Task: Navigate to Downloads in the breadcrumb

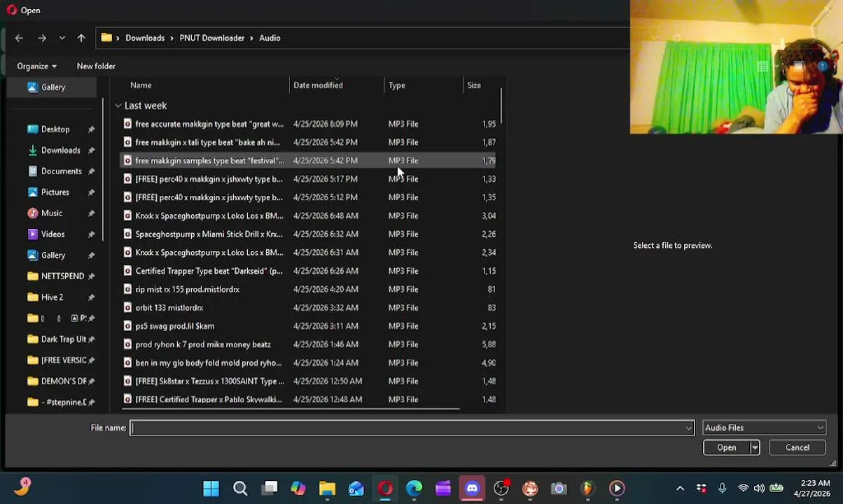Action: pos(145,38)
